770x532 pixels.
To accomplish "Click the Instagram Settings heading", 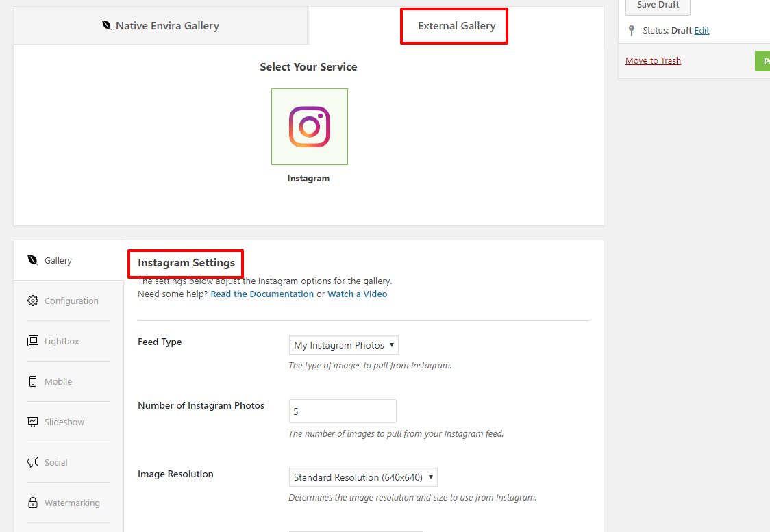I will tap(186, 263).
